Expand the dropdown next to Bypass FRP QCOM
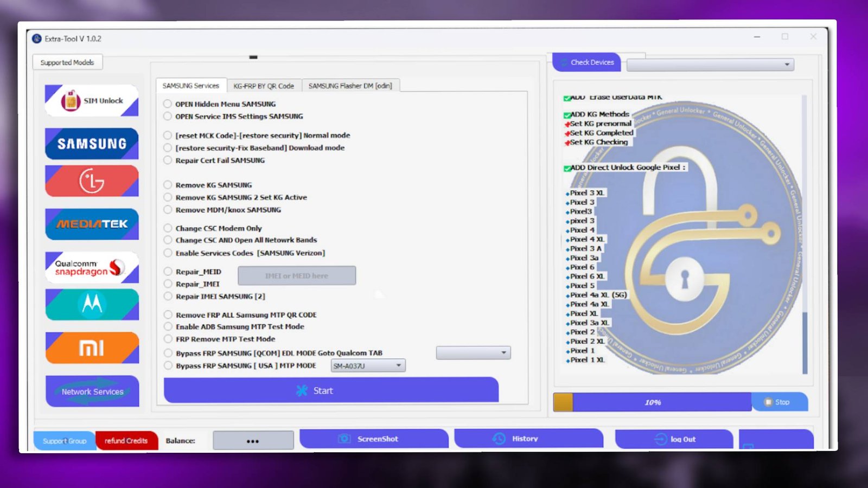The width and height of the screenshot is (868, 488). click(x=503, y=353)
